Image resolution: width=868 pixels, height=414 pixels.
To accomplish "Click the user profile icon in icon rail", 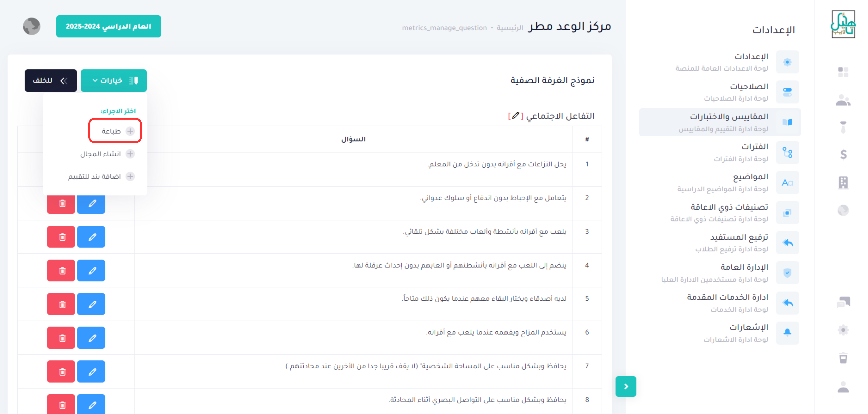I will (843, 387).
